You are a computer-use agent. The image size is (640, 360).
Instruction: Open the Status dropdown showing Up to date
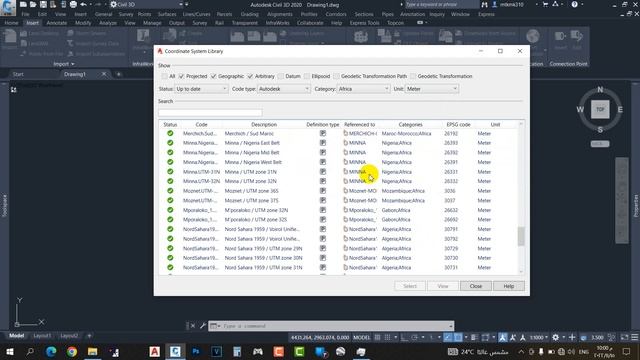(201, 89)
